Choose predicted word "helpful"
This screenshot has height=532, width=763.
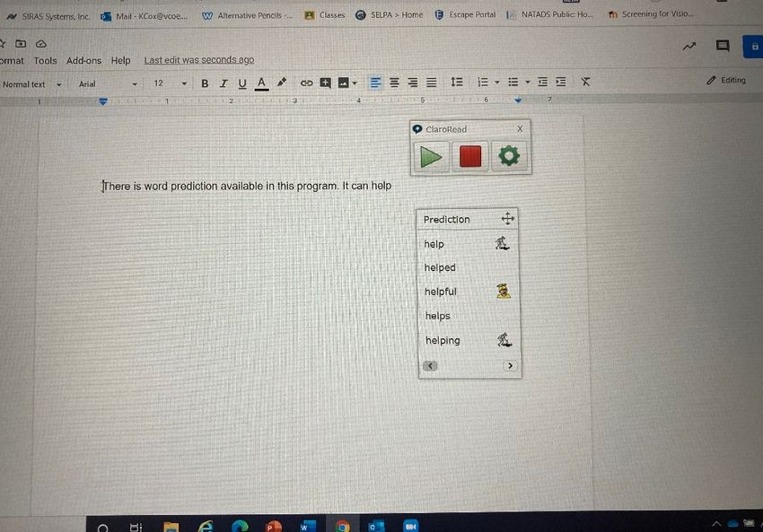coord(441,292)
